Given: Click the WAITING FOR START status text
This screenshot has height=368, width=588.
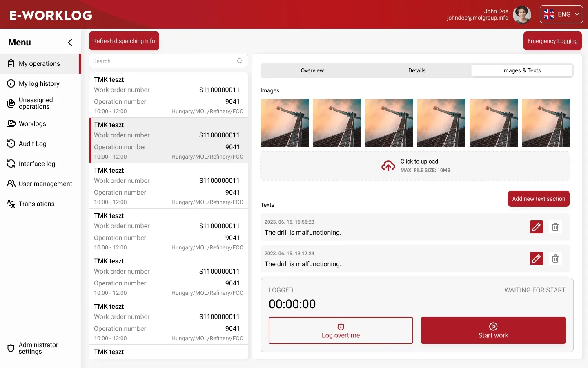Looking at the screenshot, I should pos(535,290).
